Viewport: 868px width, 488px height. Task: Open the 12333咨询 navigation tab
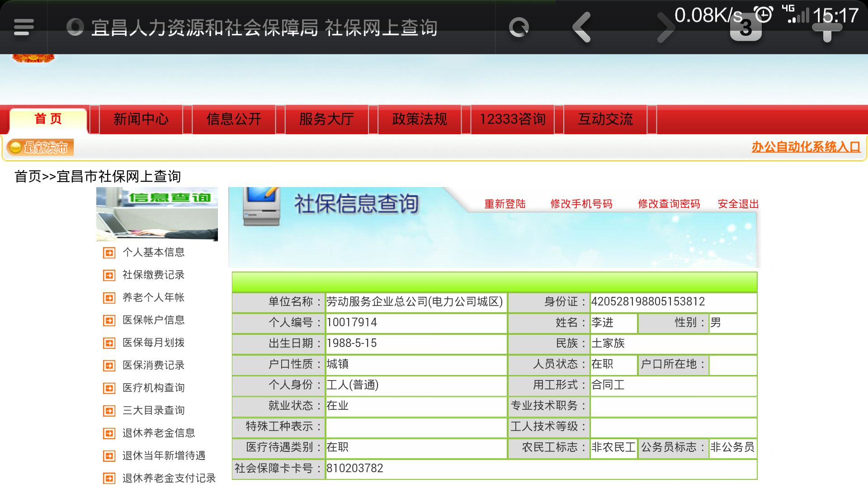pyautogui.click(x=512, y=119)
